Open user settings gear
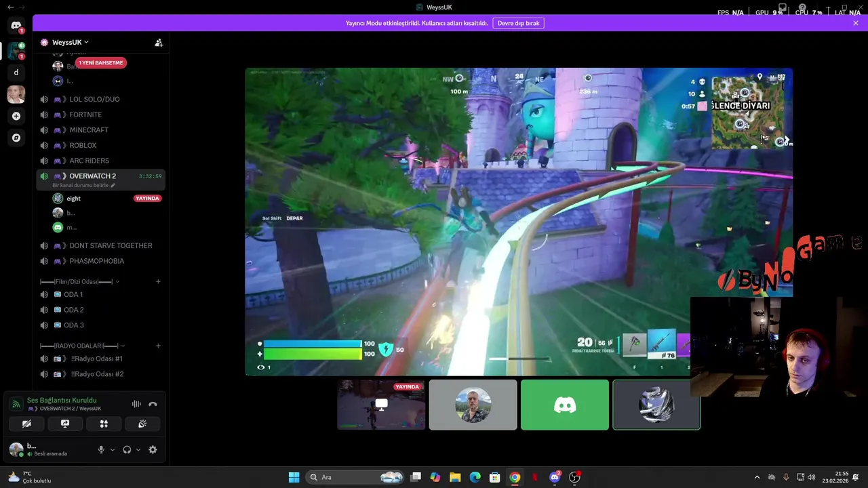 pyautogui.click(x=153, y=449)
